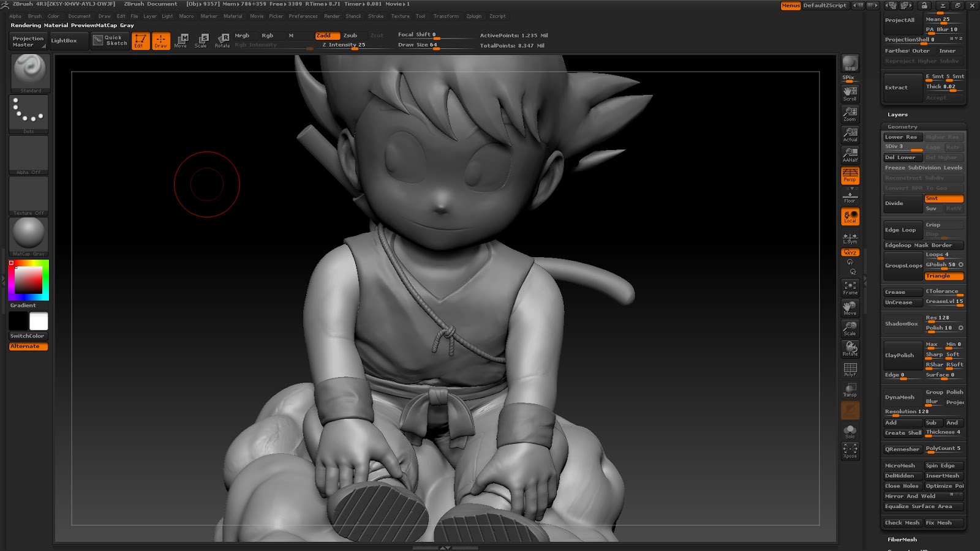
Task: Click the Quick Sketch icon
Action: click(110, 40)
